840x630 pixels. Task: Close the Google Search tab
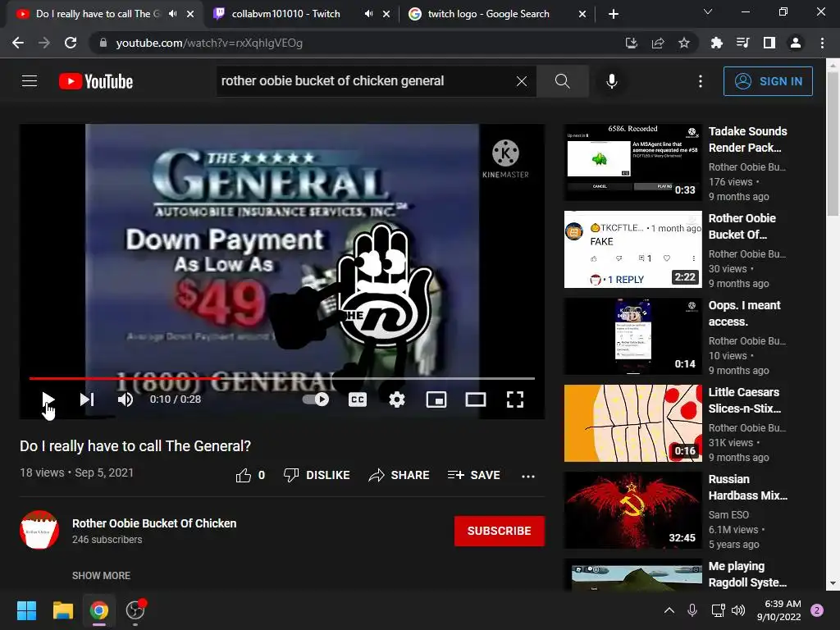tap(582, 14)
